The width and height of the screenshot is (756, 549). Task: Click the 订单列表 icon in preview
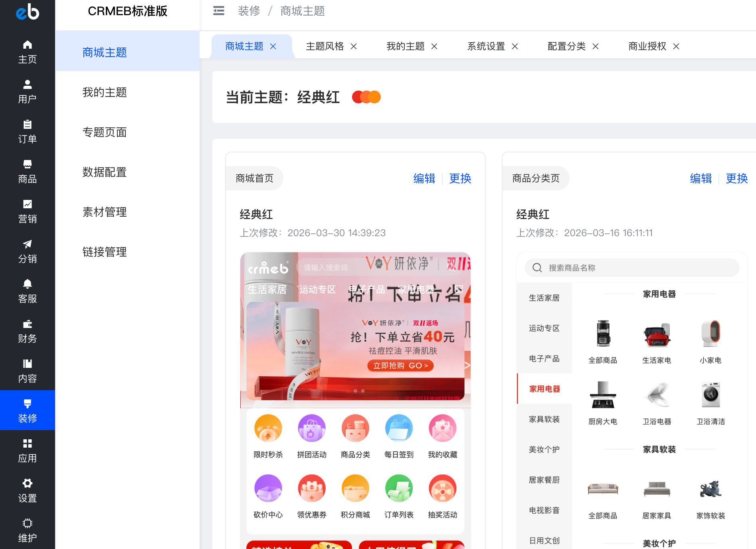click(399, 488)
